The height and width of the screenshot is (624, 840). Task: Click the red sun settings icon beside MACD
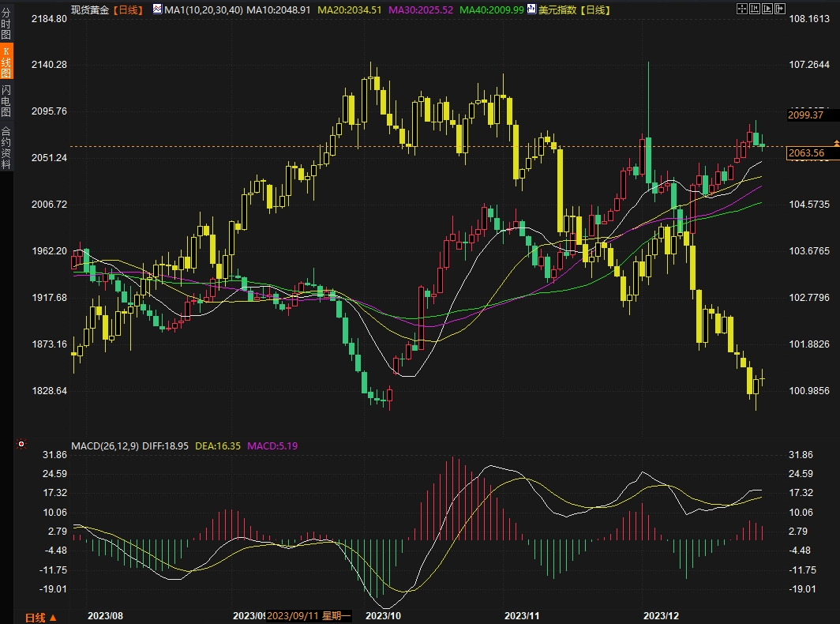click(x=21, y=445)
